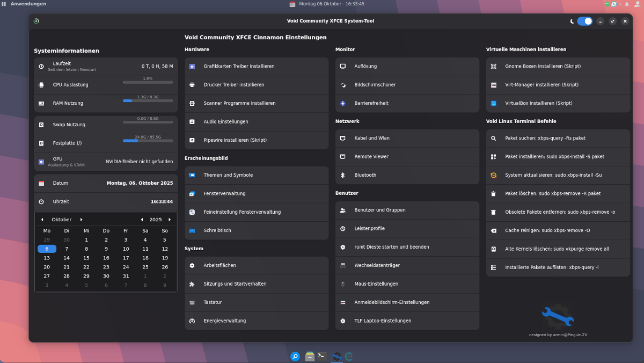This screenshot has width=644, height=363.
Task: Toggle the dark mode switch in title bar
Action: (584, 21)
